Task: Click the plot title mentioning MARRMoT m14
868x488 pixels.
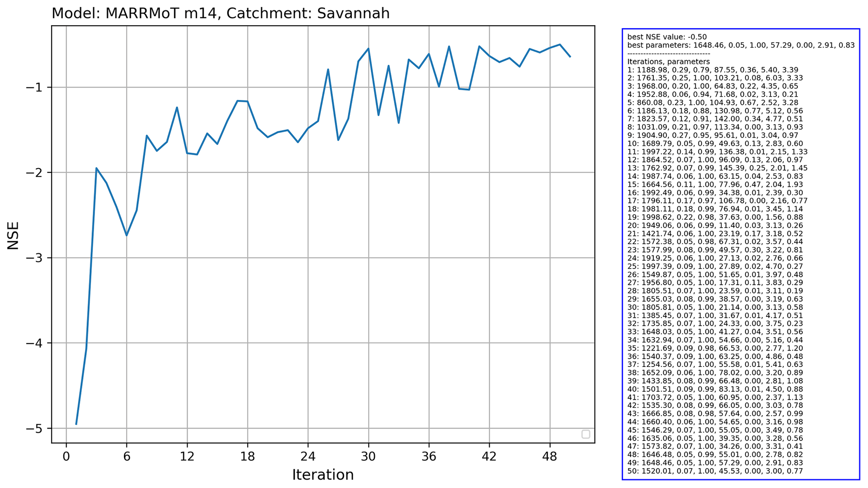Action: (220, 13)
